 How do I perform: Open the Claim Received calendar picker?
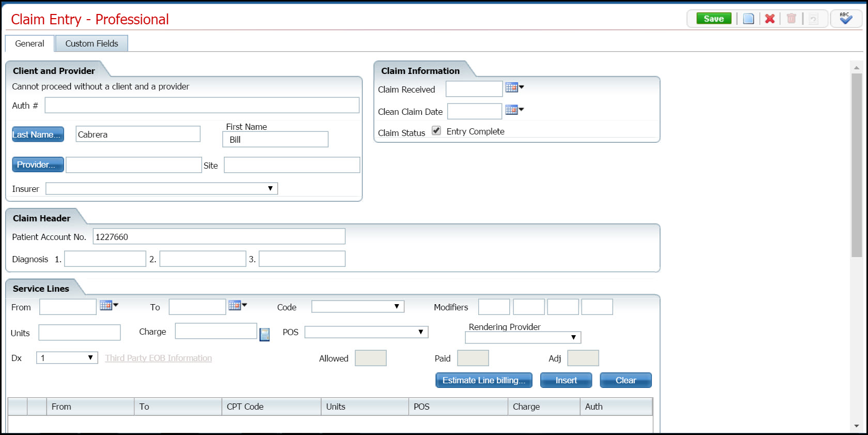tap(514, 87)
